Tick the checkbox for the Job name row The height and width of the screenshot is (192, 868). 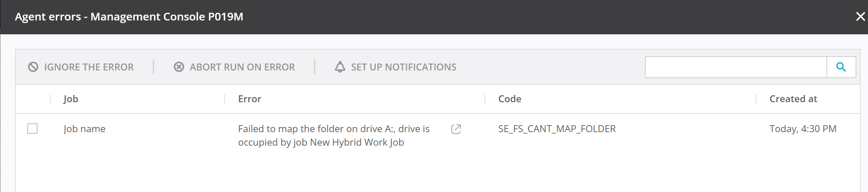click(32, 128)
